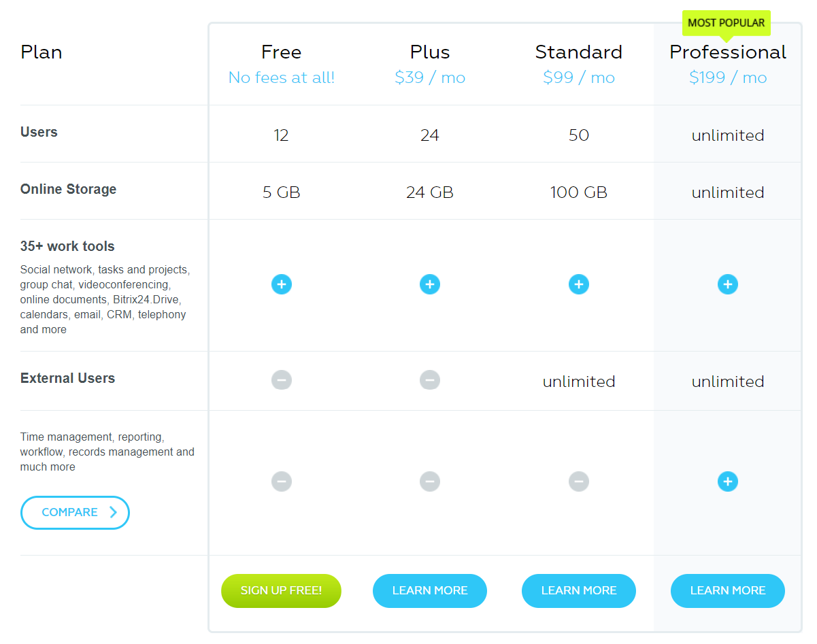The width and height of the screenshot is (817, 644).
Task: Click the minus icon for Free plan External Users
Action: [281, 380]
